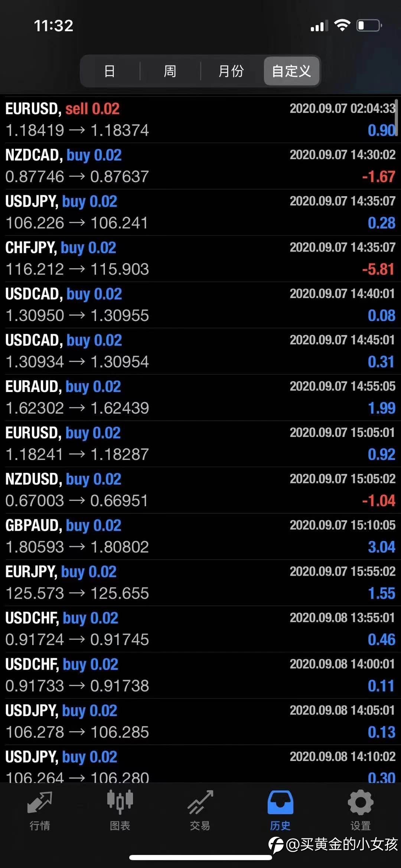Viewport: 401px width, 868px height.
Task: Switch to the 日 day filter
Action: (x=110, y=71)
